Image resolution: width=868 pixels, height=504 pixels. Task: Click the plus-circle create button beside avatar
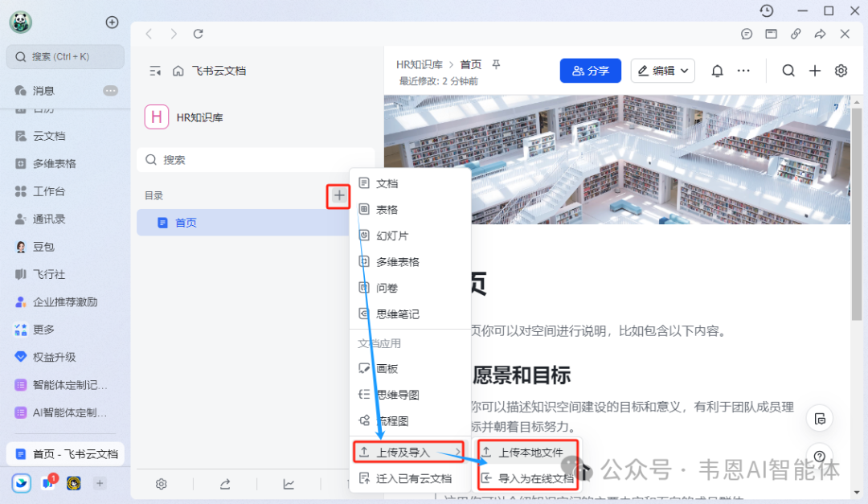click(x=112, y=23)
